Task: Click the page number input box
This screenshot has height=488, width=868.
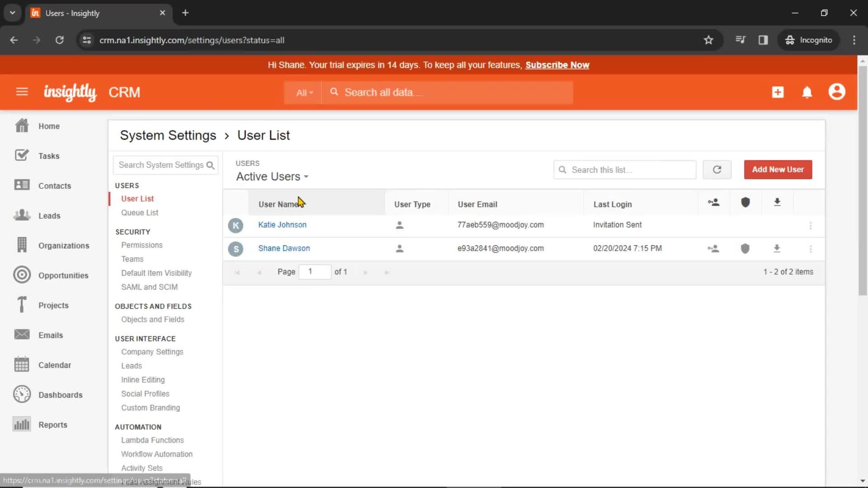Action: click(315, 272)
